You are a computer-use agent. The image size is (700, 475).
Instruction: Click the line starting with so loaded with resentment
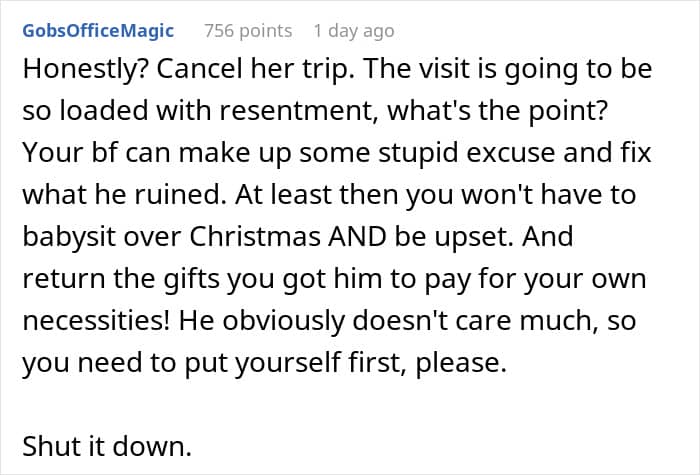(315, 110)
